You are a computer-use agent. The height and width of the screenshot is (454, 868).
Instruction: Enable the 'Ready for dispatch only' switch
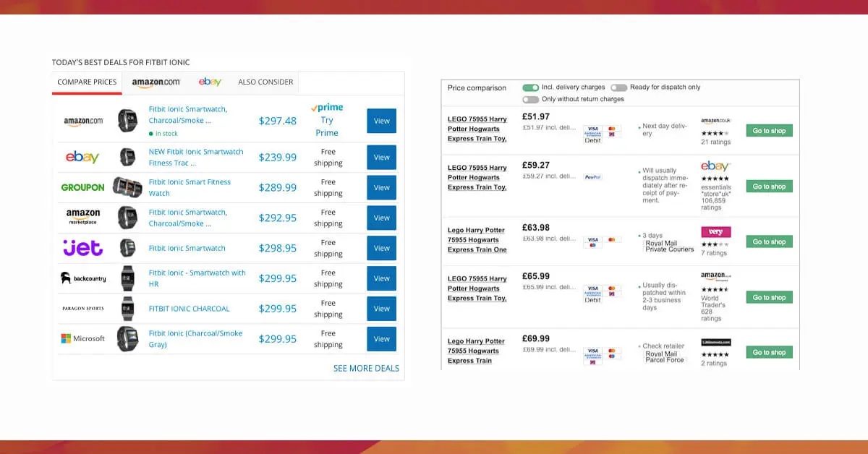tap(618, 87)
